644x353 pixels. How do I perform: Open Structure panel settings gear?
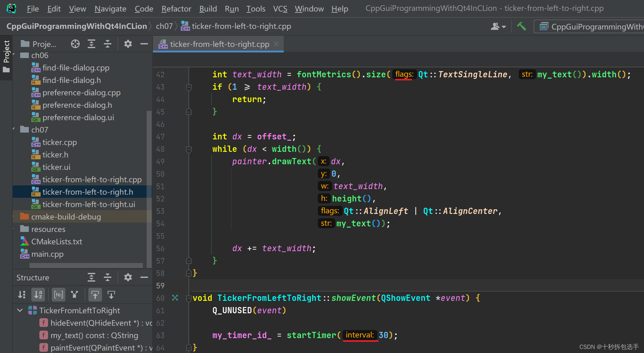coord(128,277)
